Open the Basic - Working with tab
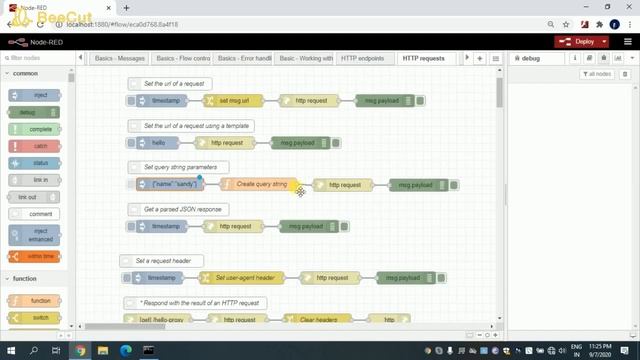The image size is (640, 360). pyautogui.click(x=304, y=59)
